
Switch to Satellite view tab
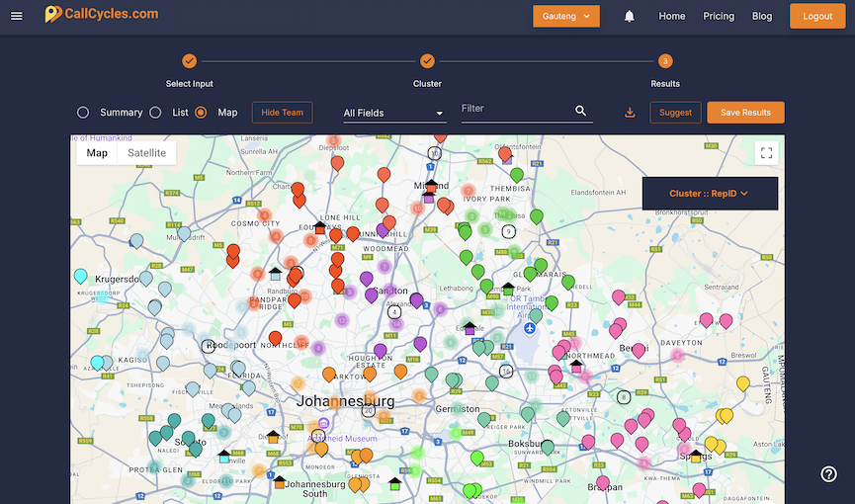[146, 153]
